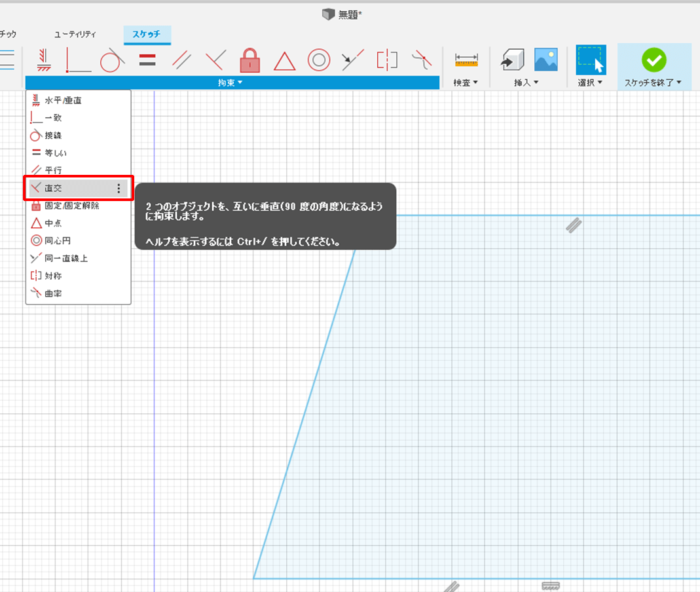Select 同一直線上 in the constraints menu

[65, 259]
